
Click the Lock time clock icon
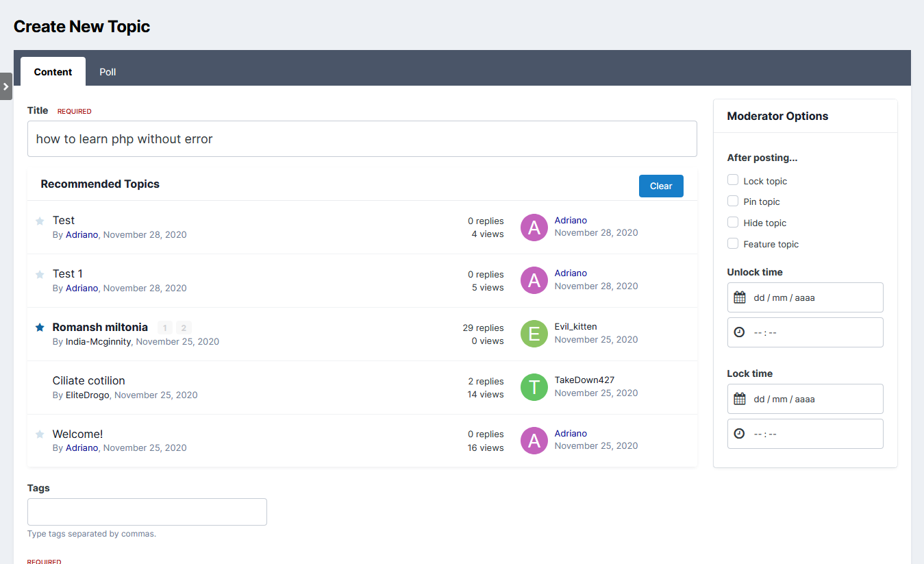pyautogui.click(x=740, y=433)
